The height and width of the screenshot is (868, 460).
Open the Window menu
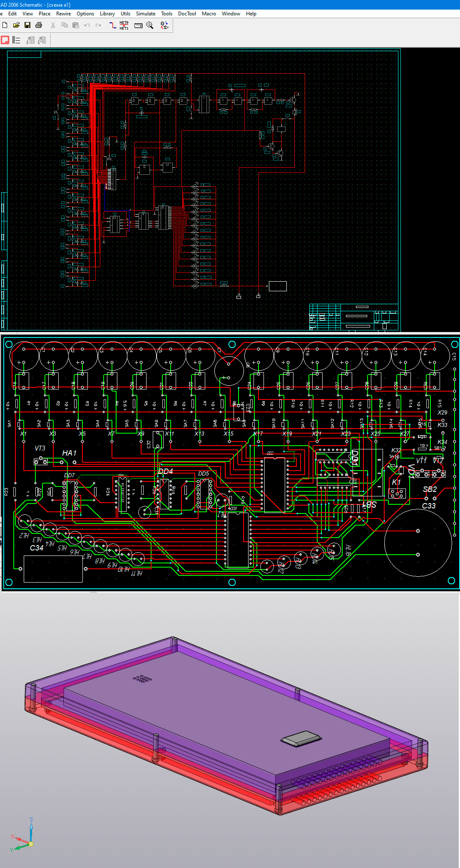231,14
